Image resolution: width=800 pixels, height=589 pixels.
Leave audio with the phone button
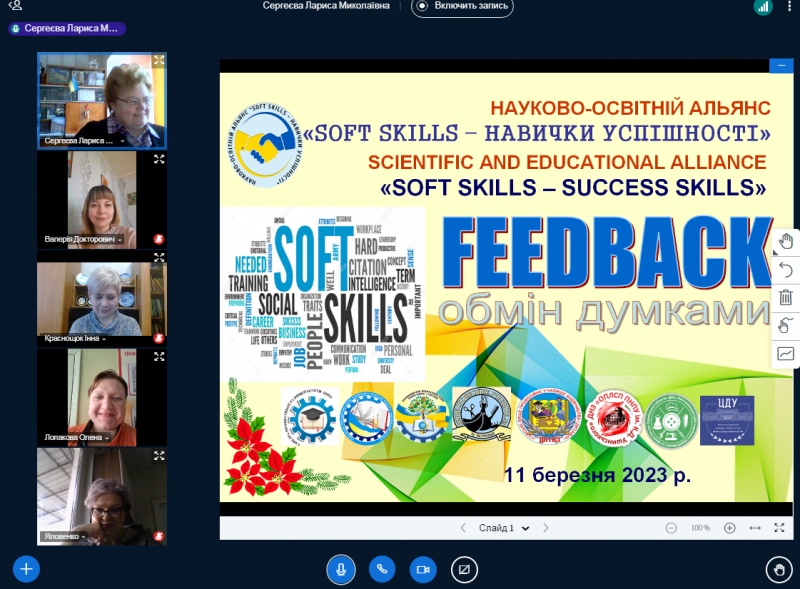(380, 569)
